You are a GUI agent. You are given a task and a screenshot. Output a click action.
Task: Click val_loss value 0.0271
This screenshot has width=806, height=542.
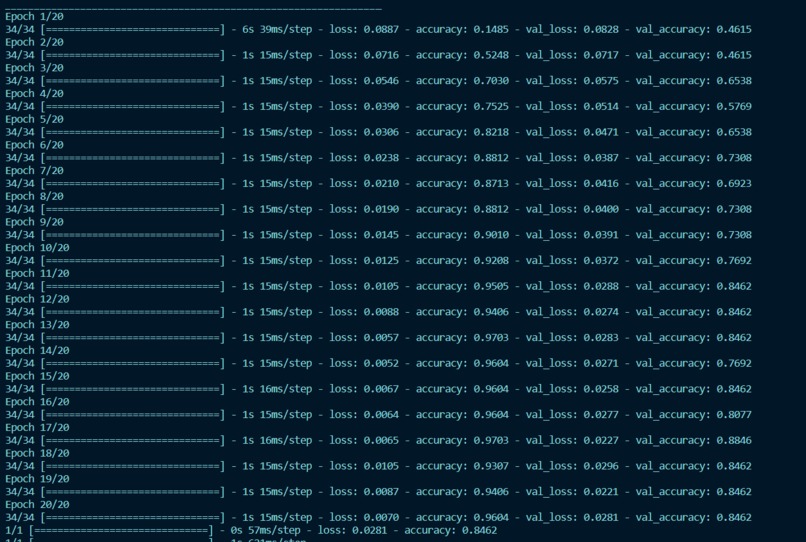[x=601, y=364]
